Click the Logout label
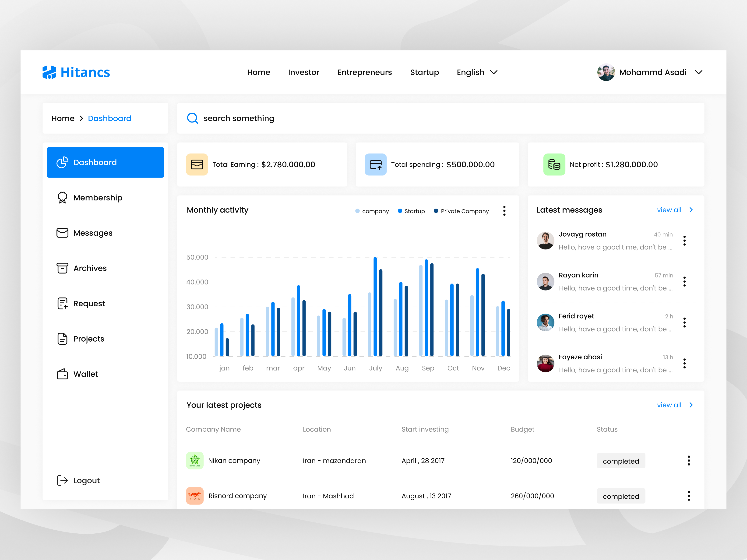The image size is (747, 560). tap(86, 480)
